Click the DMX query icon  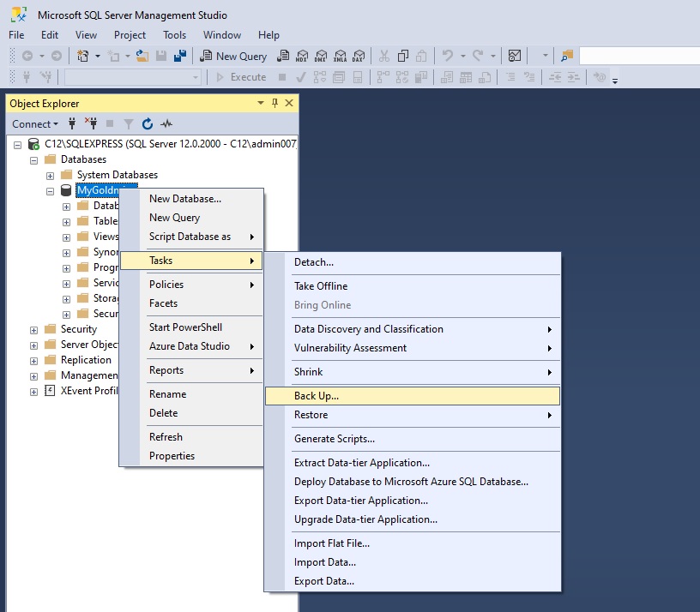pyautogui.click(x=321, y=57)
